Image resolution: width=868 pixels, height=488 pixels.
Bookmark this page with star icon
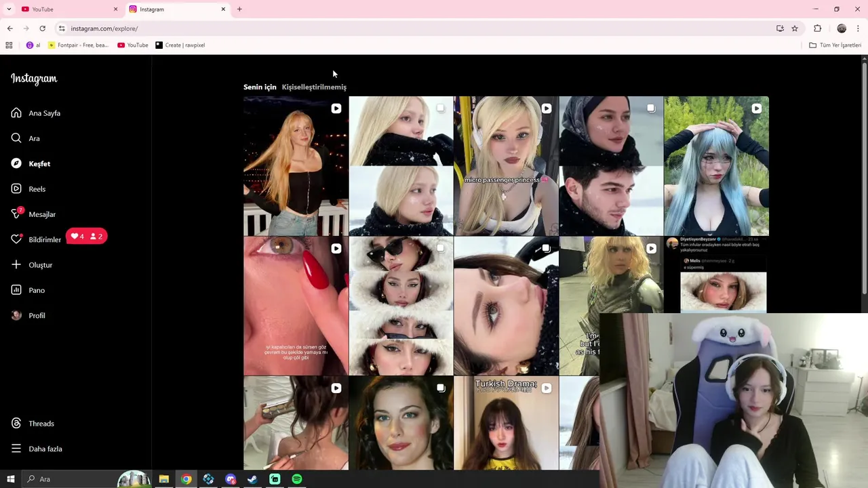point(795,28)
